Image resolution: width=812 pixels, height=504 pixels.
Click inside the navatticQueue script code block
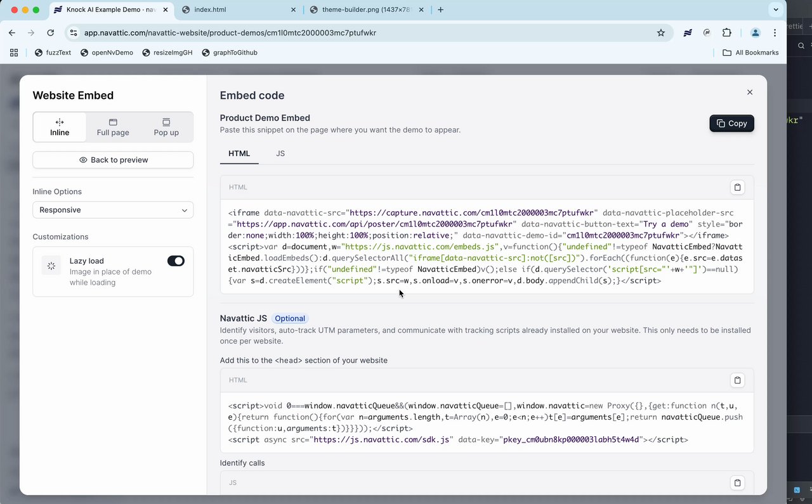point(487,422)
